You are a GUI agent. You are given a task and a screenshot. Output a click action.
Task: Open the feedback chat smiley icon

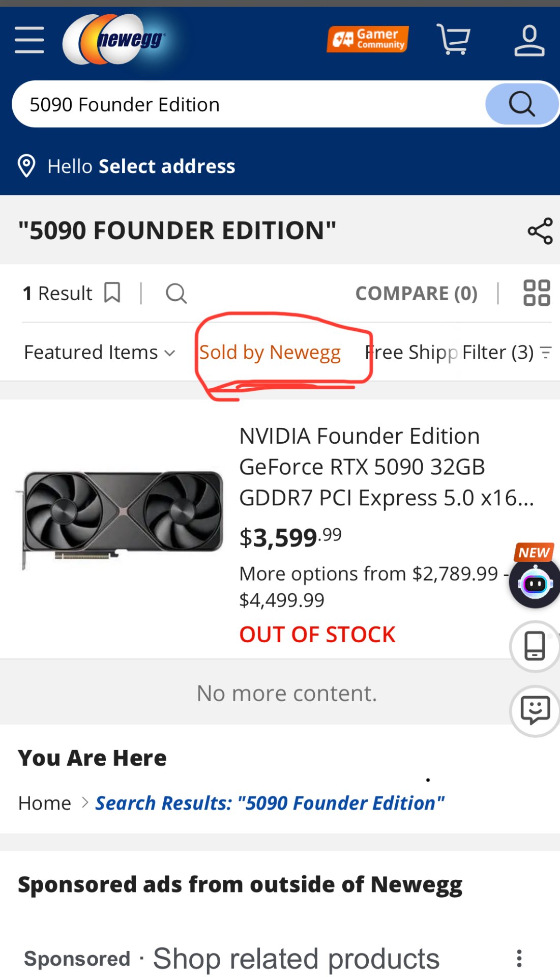tap(535, 711)
